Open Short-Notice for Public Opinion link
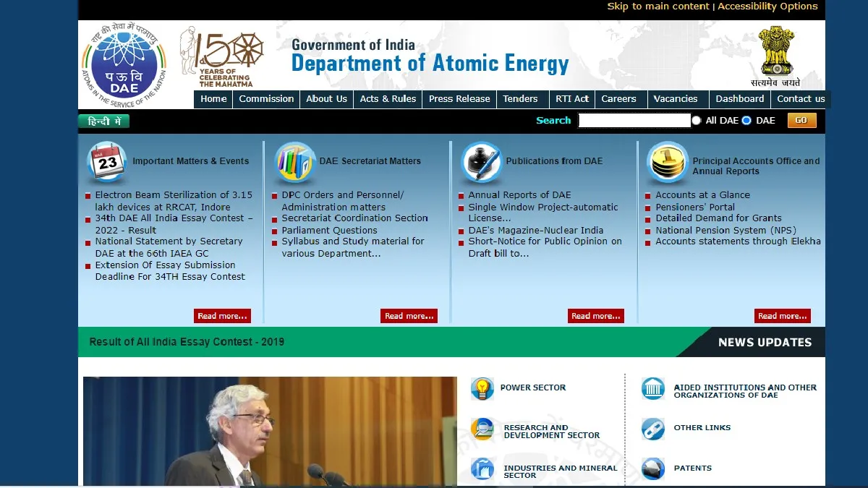 pos(545,247)
